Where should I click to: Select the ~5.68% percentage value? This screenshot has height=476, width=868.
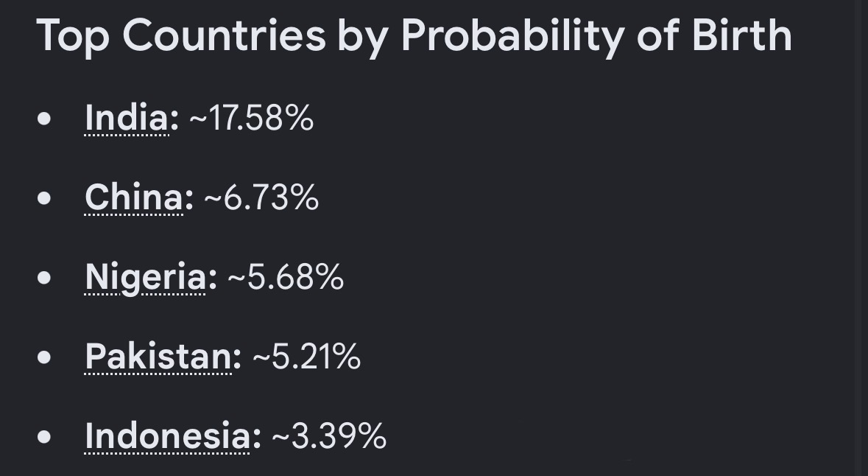point(286,277)
